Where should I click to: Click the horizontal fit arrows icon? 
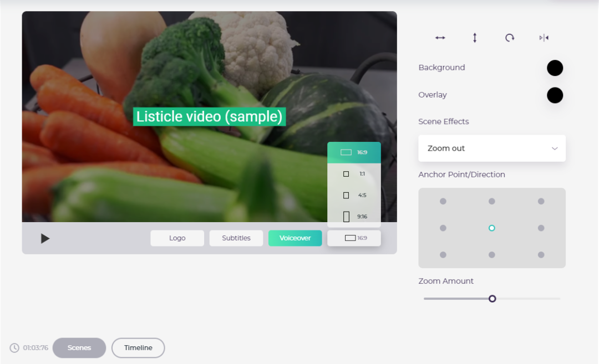pyautogui.click(x=440, y=38)
